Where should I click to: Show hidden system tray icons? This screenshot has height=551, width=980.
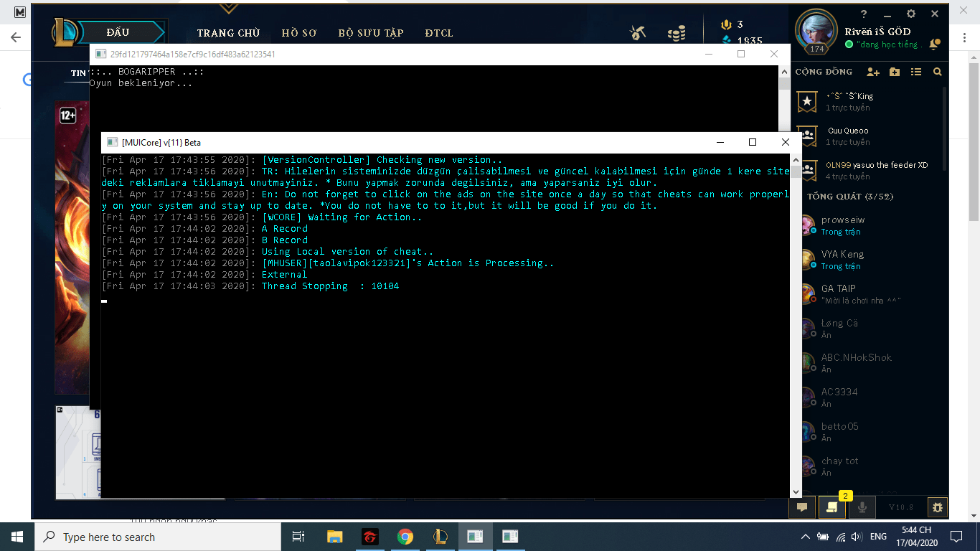click(x=806, y=537)
